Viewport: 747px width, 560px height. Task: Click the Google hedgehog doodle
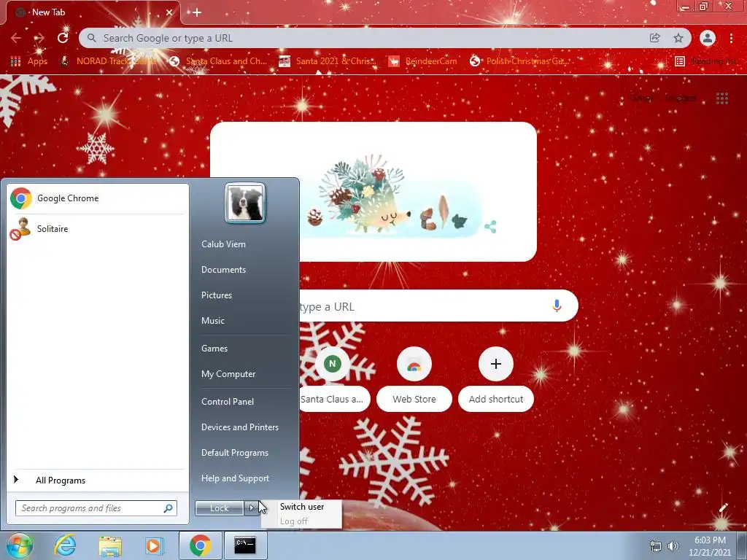(373, 192)
